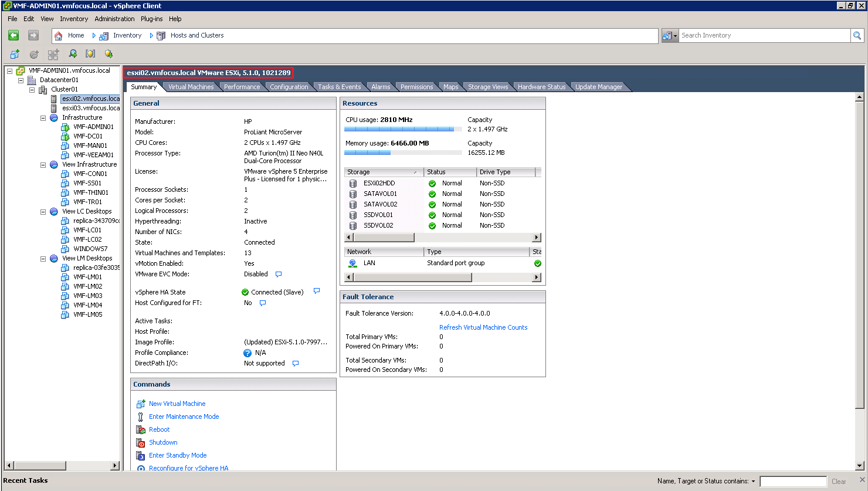
Task: Collapse the Cluster01 tree node
Action: pos(32,90)
